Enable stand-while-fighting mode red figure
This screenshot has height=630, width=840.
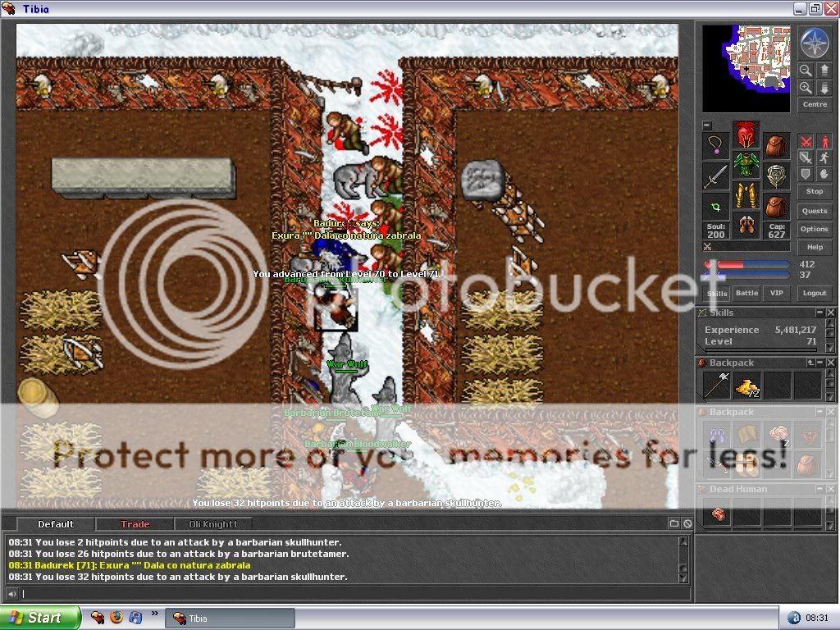[x=824, y=141]
